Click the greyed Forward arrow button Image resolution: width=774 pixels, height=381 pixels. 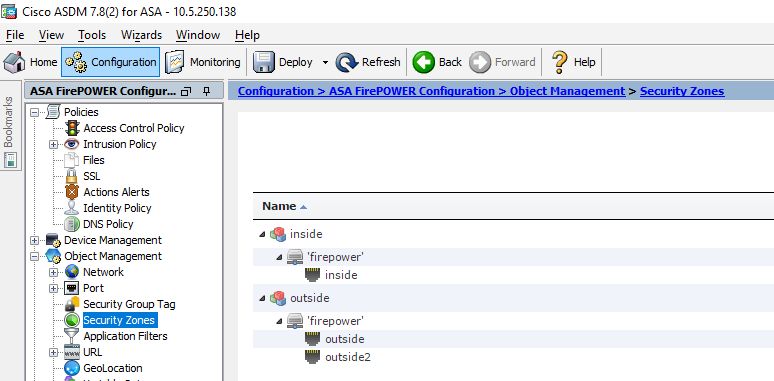(480, 62)
